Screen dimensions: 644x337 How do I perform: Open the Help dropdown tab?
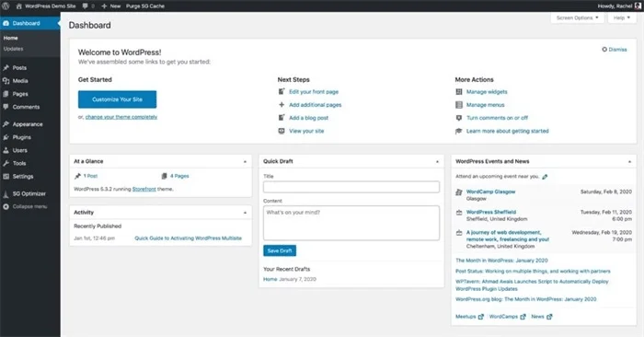(x=622, y=17)
